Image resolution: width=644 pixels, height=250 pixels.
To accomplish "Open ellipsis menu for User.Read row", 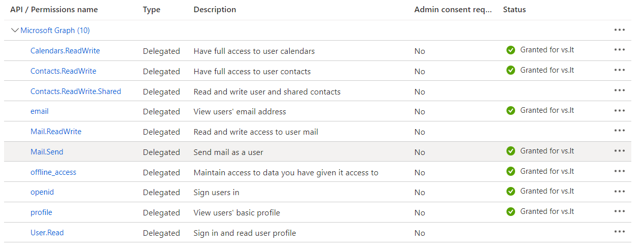I will tap(619, 232).
